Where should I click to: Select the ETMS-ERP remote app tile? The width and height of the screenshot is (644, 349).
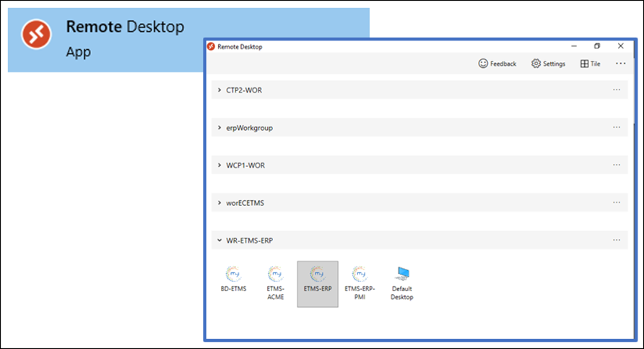[318, 284]
